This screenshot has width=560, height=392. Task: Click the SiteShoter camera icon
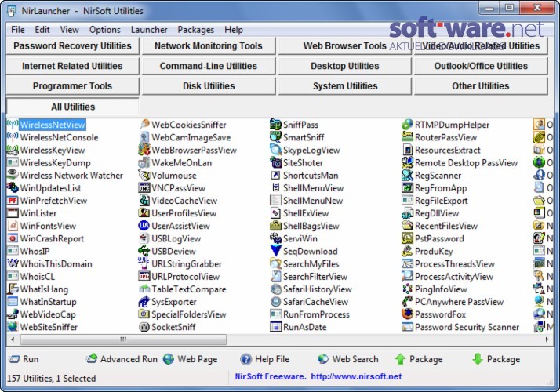(276, 162)
